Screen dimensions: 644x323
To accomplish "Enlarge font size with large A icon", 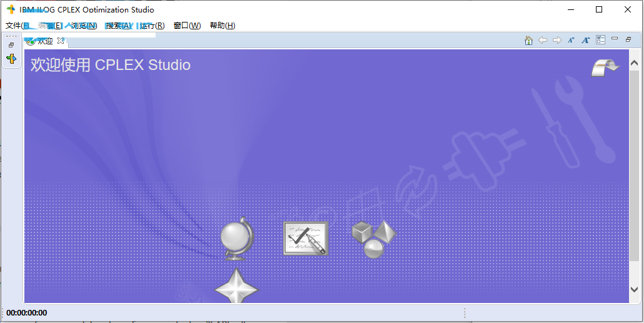I will click(x=586, y=40).
